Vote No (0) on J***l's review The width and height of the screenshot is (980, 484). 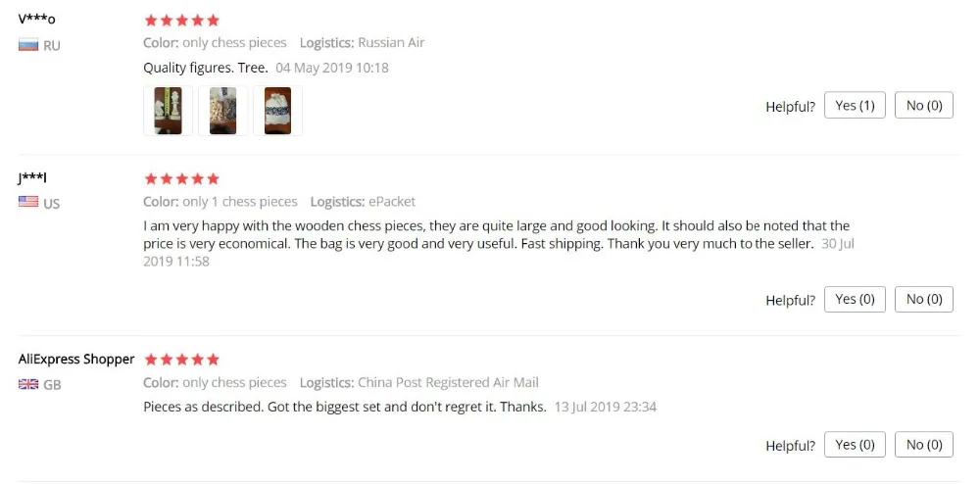924,299
